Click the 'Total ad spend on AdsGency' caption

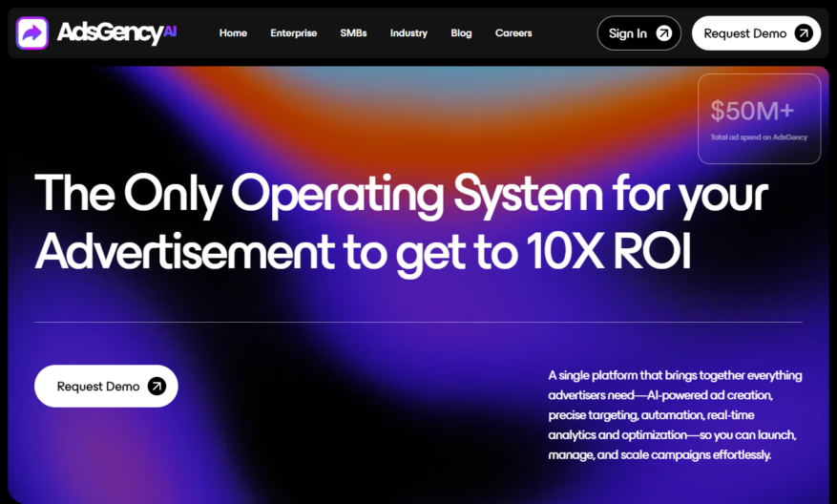[x=759, y=137]
